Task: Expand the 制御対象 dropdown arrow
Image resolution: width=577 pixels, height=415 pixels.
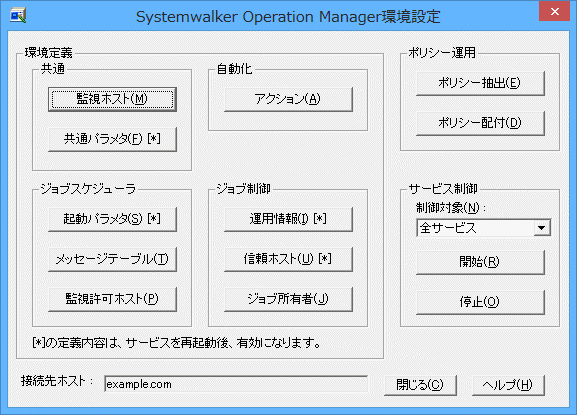Action: pos(541,228)
